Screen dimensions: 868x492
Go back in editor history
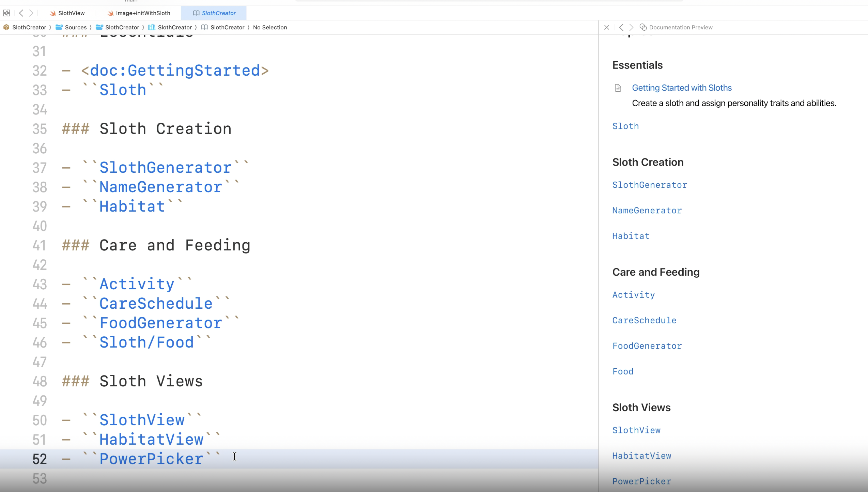[x=21, y=13]
